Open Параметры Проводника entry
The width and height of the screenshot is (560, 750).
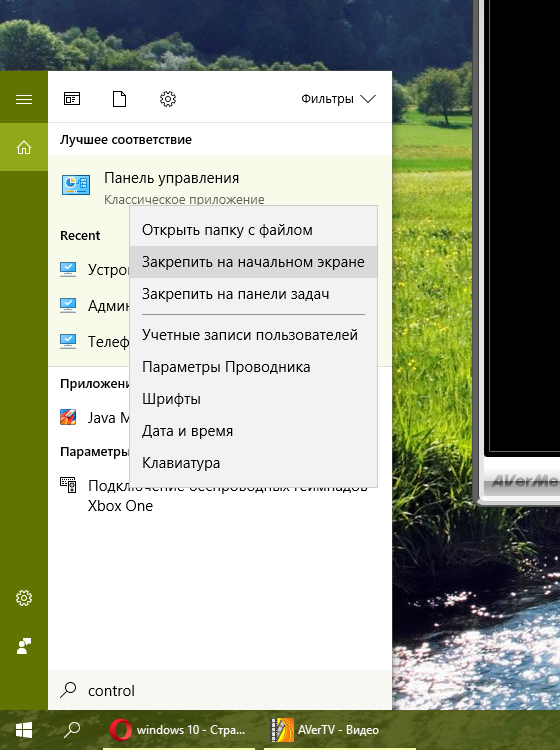(253, 367)
